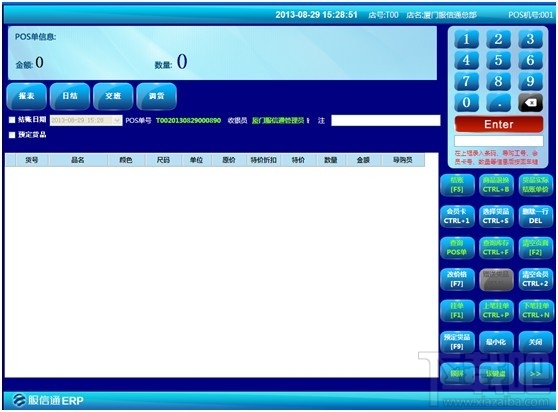Click the 注 remark input field

386,120
